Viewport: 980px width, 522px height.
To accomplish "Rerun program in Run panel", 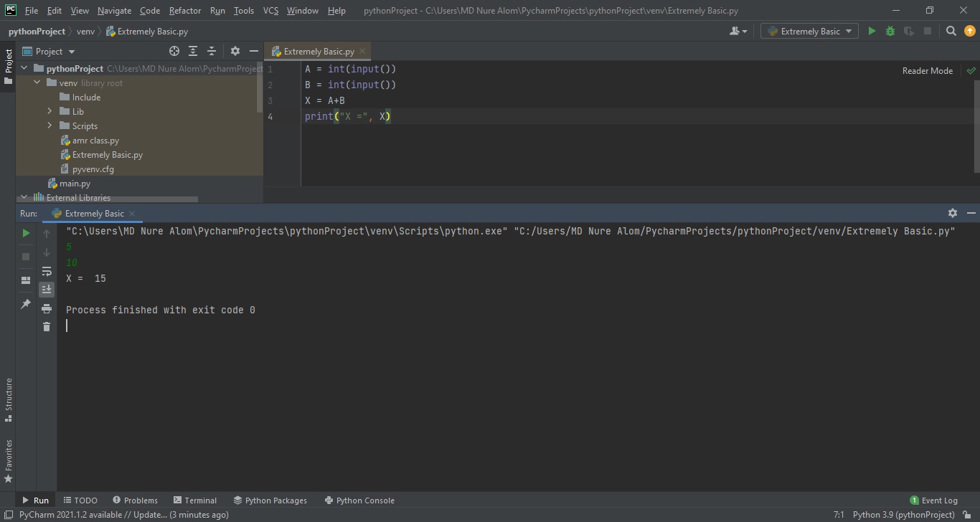I will pyautogui.click(x=26, y=233).
